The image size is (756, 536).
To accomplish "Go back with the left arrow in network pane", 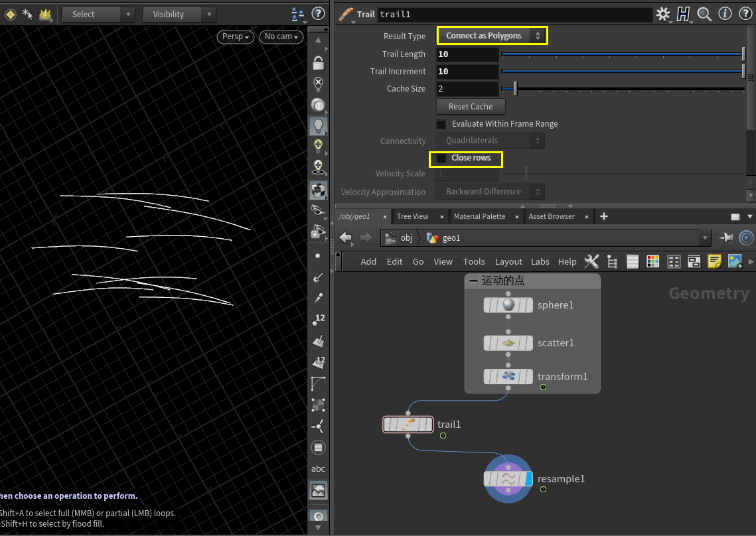I will coord(346,237).
